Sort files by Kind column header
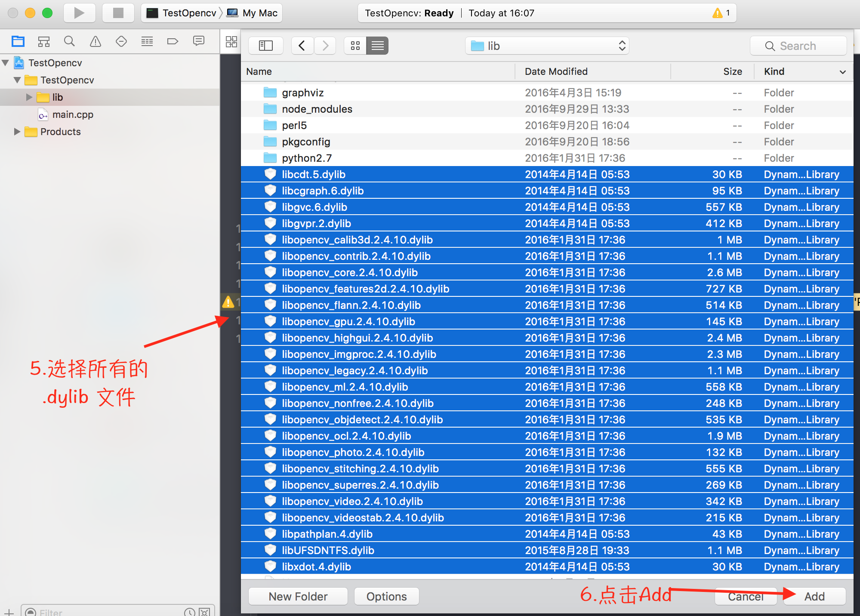The image size is (860, 616). pos(774,71)
